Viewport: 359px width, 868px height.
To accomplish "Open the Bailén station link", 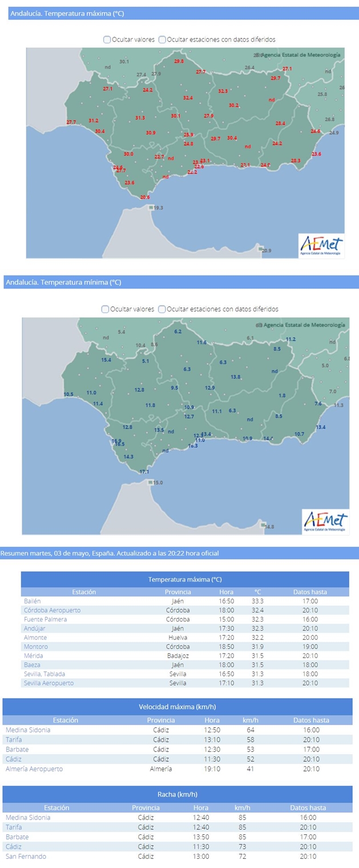I will tap(33, 601).
